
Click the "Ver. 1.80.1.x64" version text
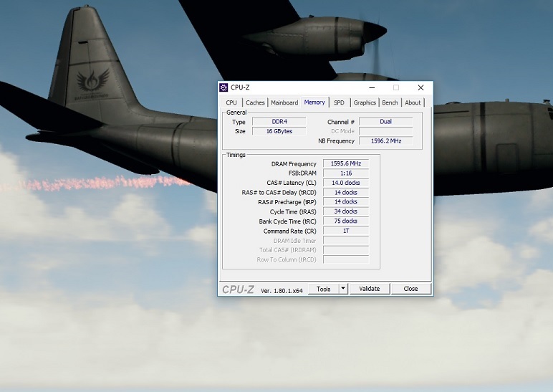282,291
